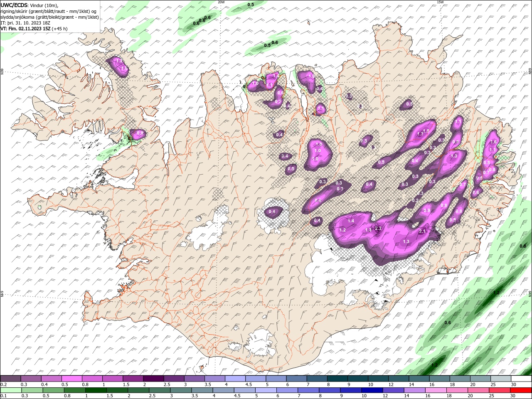This screenshot has width=532, height=399.
Task: Pick the bright pink 0.5 swatch in top legend row
Action: (x=71, y=379)
